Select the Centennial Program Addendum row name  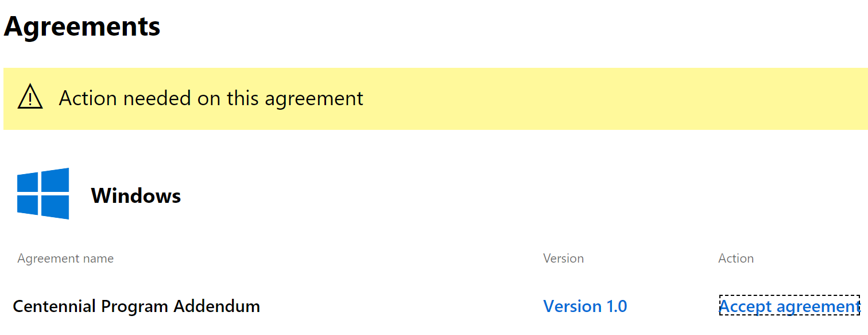136,306
